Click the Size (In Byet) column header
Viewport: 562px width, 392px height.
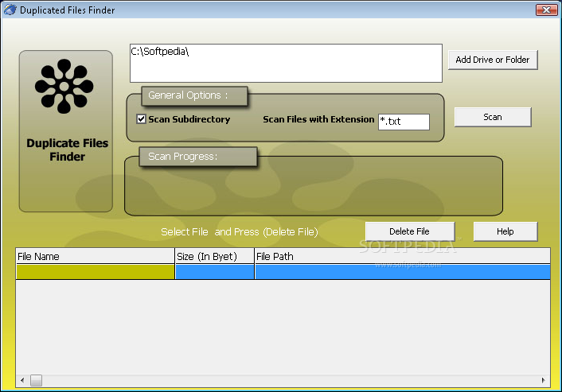(x=215, y=256)
